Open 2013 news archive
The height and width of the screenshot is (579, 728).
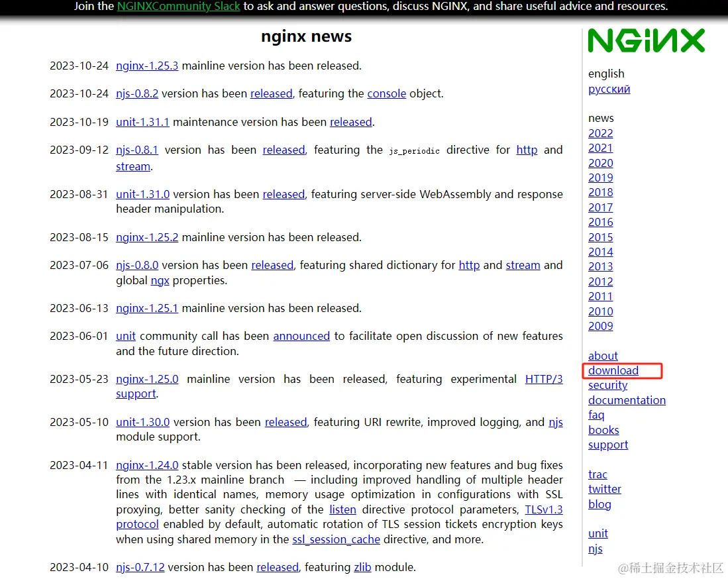click(x=601, y=267)
